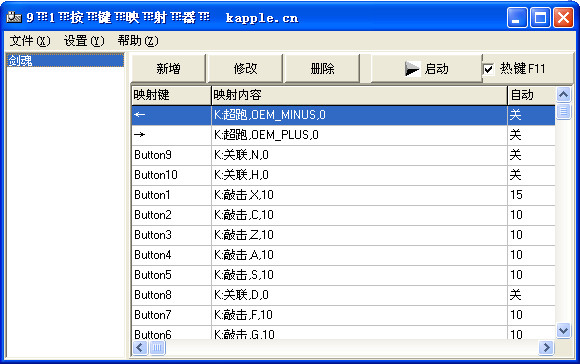
Task: Click the scroll left arrow of the table
Action: tap(140, 347)
